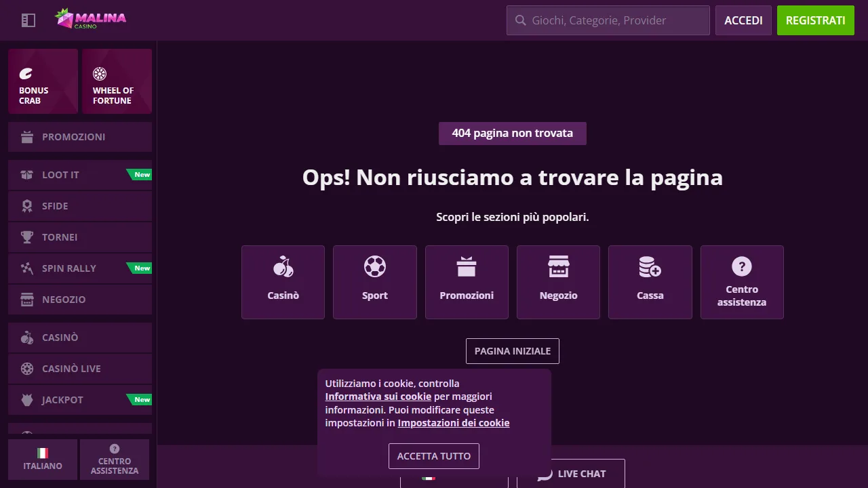Click the Ops! Non riusciamo a trovare la pagina heading
The height and width of the screenshot is (488, 868).
tap(513, 178)
